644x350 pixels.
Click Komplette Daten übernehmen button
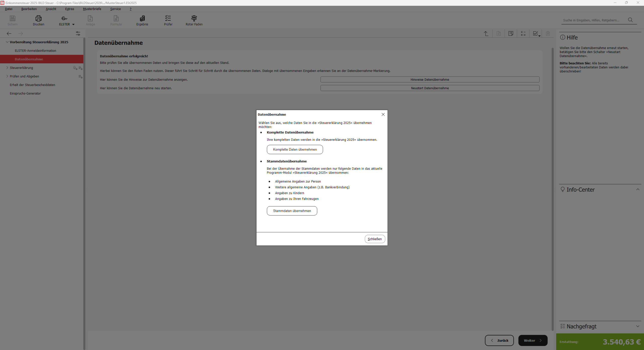tap(295, 149)
